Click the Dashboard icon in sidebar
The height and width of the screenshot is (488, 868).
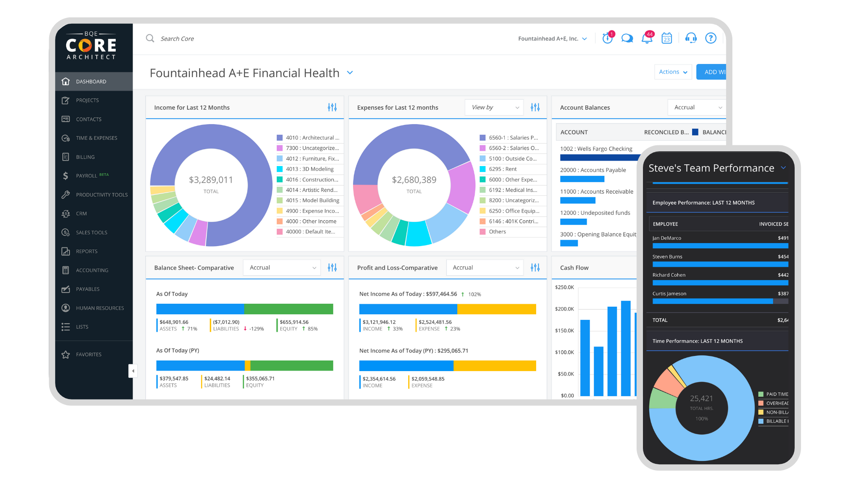(x=66, y=81)
